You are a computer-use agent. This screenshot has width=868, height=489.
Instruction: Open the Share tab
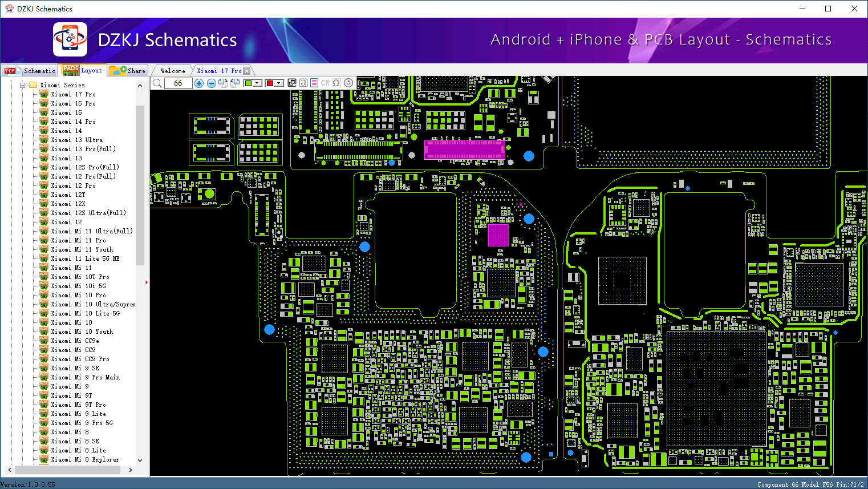click(x=128, y=71)
